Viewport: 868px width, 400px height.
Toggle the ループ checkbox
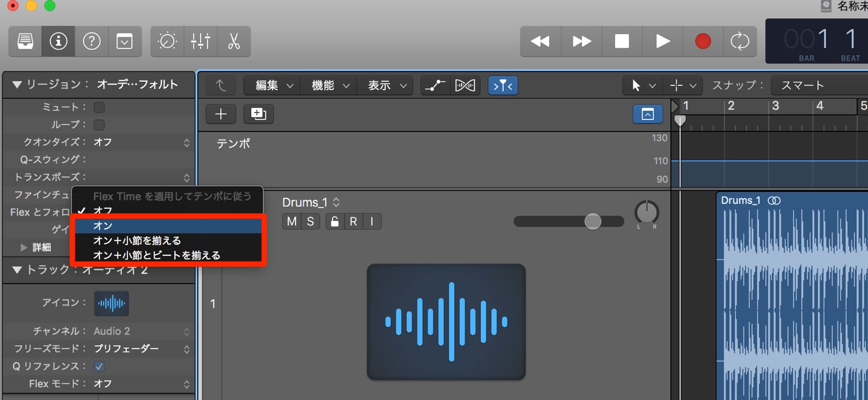click(99, 124)
